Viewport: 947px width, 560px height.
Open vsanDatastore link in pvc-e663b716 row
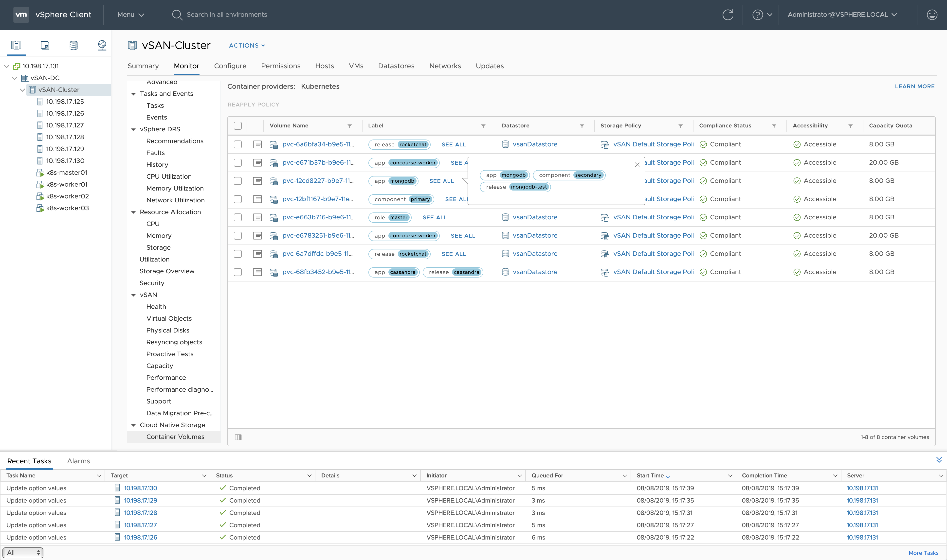pyautogui.click(x=535, y=217)
